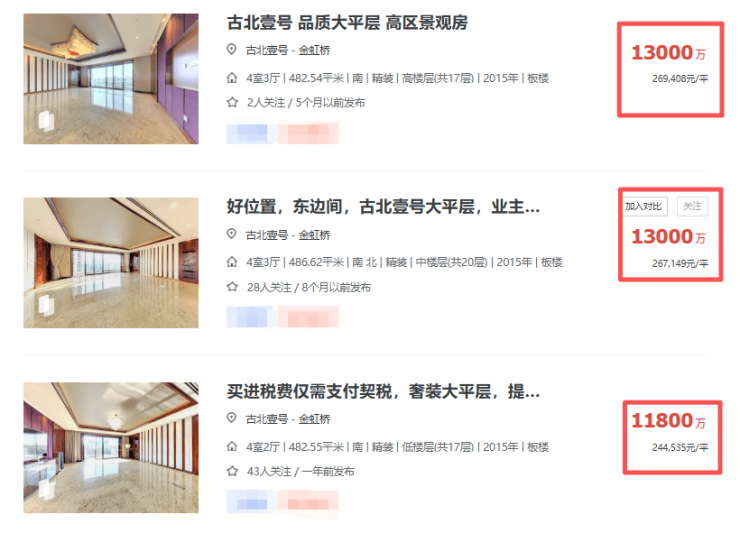Open listing titled 买进税费仅需支付契税

pos(383,391)
